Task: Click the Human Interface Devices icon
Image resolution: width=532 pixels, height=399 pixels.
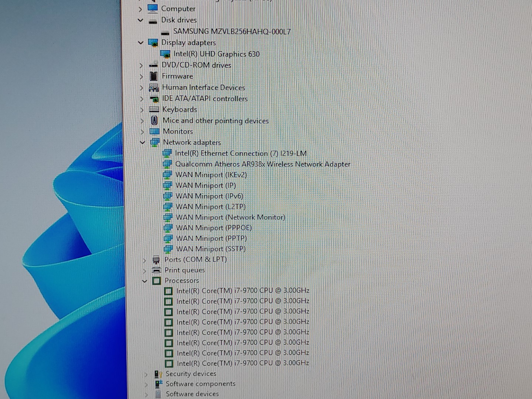Action: pos(154,88)
